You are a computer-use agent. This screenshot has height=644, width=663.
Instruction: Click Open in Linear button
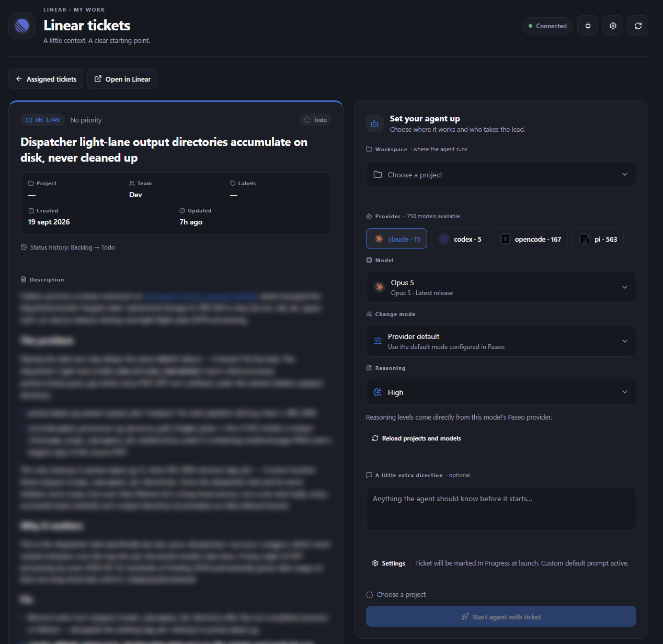122,79
